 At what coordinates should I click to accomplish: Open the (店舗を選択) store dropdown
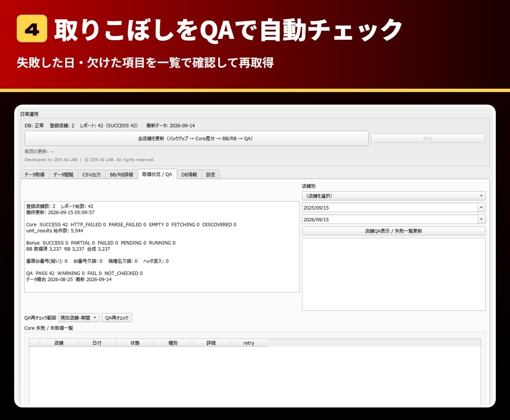(393, 196)
